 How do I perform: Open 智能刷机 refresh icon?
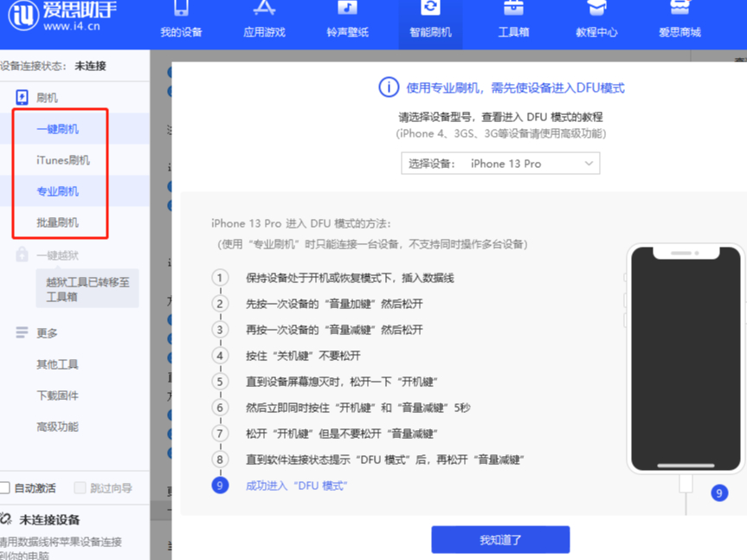point(430,8)
